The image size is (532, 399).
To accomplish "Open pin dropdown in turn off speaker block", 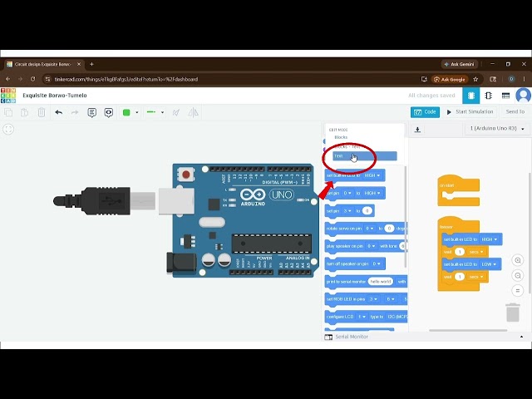I will 377,264.
